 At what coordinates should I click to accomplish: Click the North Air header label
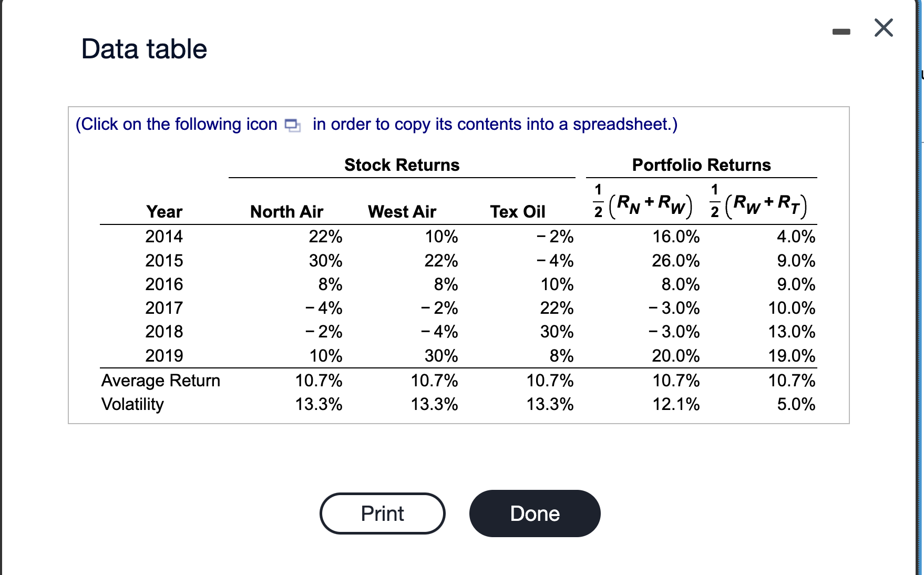coord(286,211)
